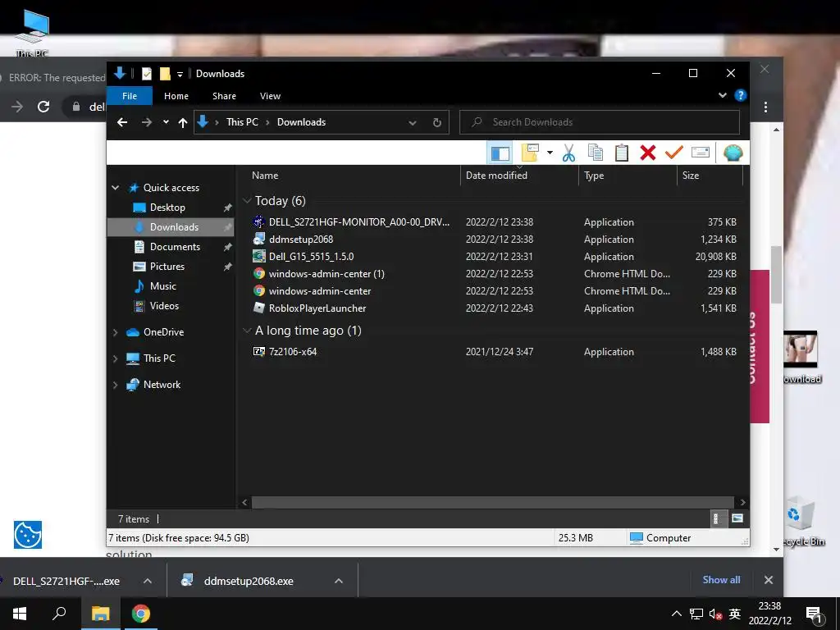Viewport: 840px width, 630px height.
Task: Collapse the Today (6) group
Action: 247,200
